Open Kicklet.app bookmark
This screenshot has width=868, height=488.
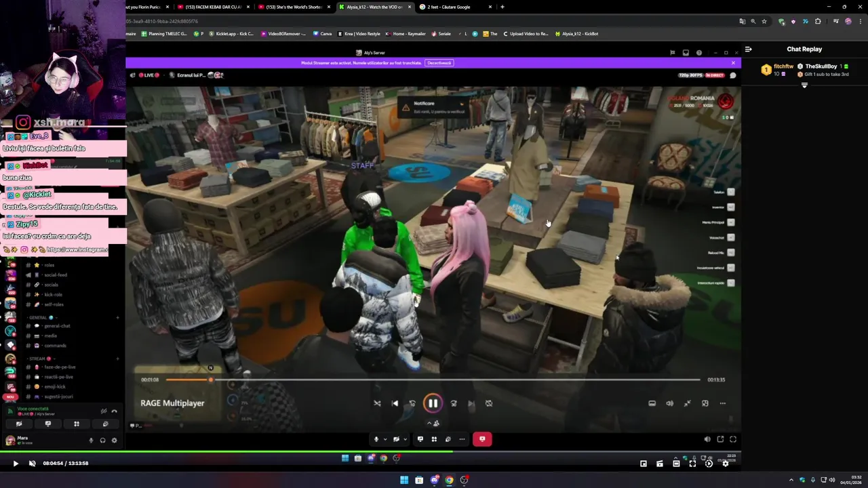click(231, 33)
